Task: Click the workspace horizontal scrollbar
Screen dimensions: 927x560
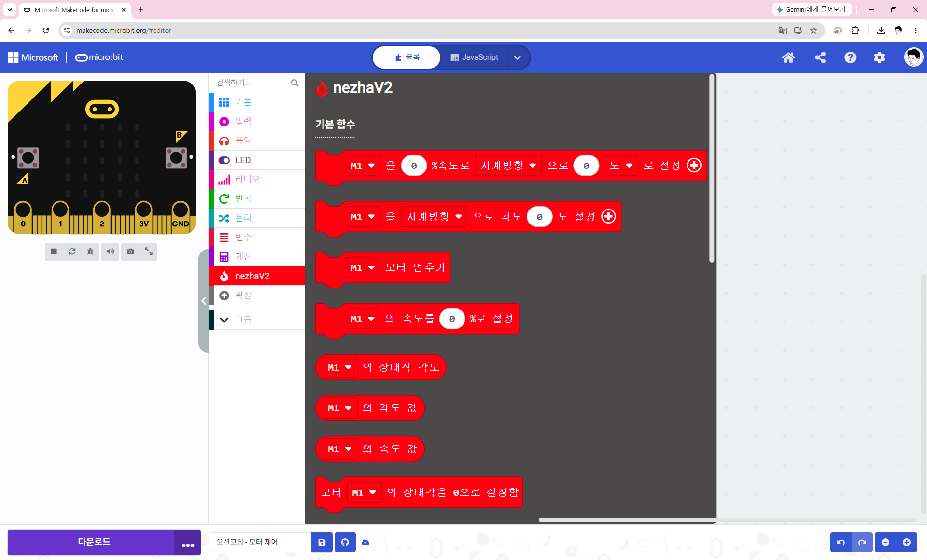Action: point(727,520)
